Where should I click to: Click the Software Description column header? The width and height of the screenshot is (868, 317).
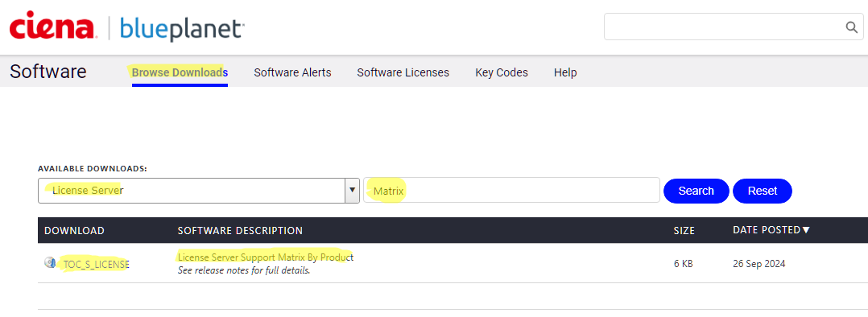coord(240,231)
